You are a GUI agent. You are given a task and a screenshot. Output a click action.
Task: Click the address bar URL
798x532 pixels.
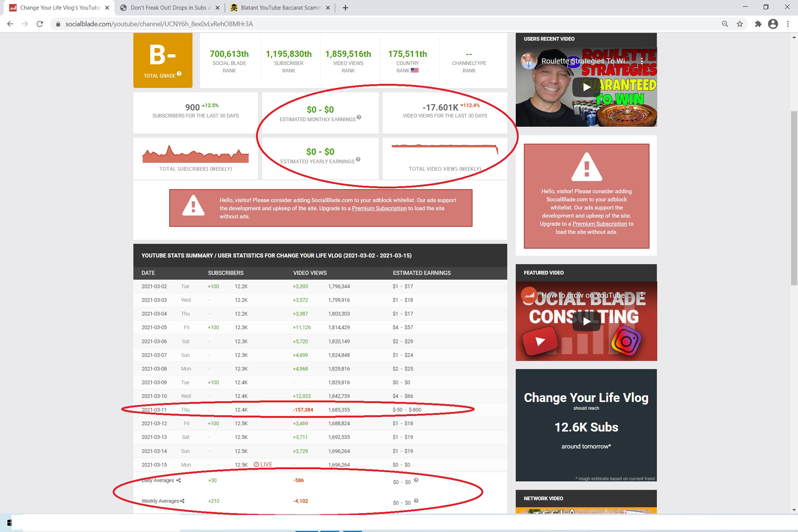pyautogui.click(x=159, y=24)
